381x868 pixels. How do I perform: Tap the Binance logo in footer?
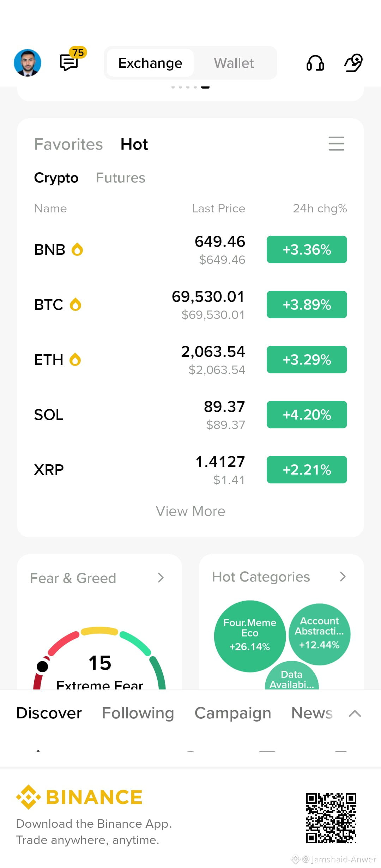[79, 797]
